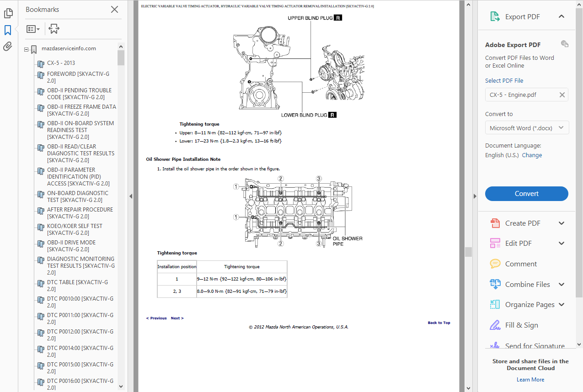The width and height of the screenshot is (583, 392).
Task: Open bookmark DTC P0014:00
Action: 80,351
